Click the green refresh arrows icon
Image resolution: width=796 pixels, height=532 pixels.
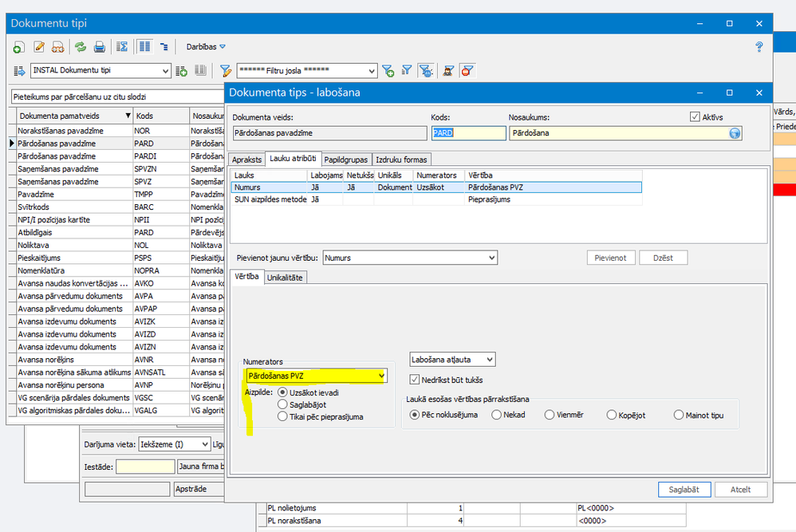click(80, 47)
